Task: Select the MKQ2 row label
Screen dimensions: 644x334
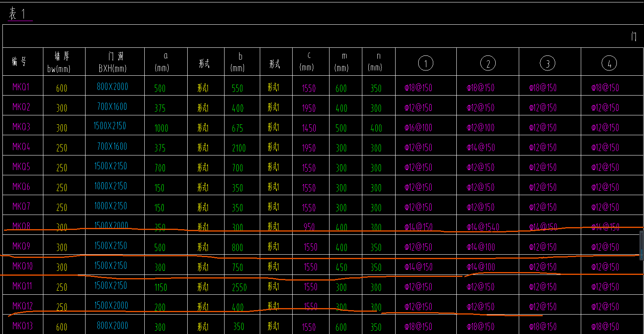Action: pyautogui.click(x=21, y=107)
